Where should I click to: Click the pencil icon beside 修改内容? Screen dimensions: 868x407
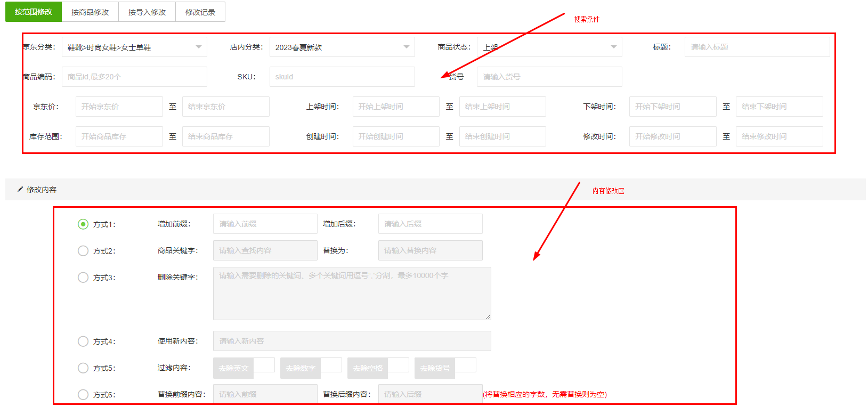click(20, 189)
